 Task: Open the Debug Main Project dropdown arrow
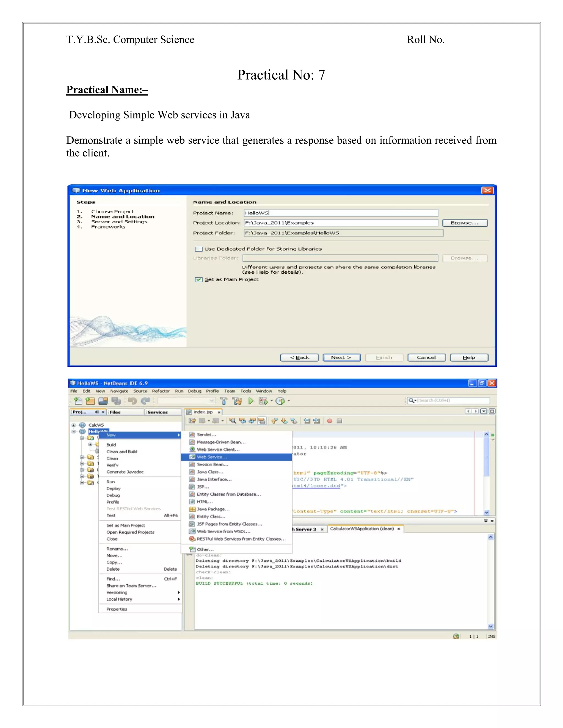(x=272, y=401)
